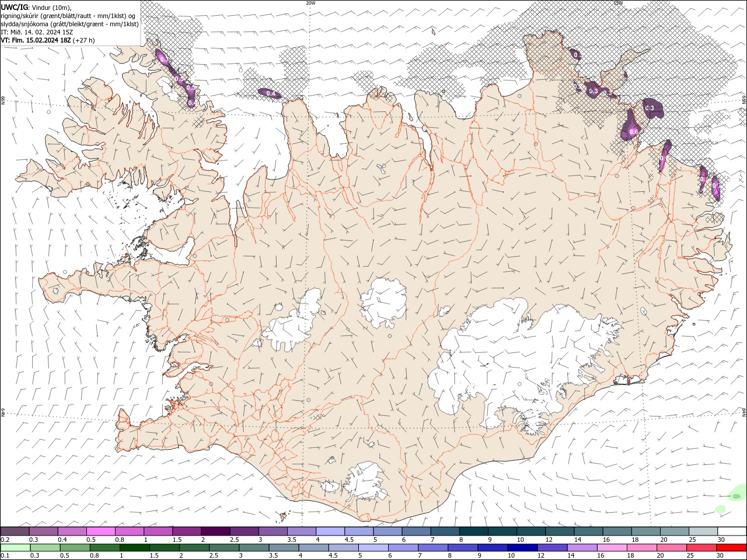Click the 0.7 snowfall value over the Westfjords
The width and height of the screenshot is (747, 560).
tap(163, 60)
